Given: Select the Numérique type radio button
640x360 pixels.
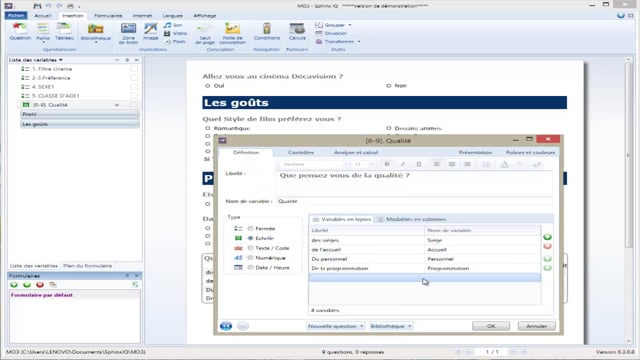Looking at the screenshot, I should [250, 258].
